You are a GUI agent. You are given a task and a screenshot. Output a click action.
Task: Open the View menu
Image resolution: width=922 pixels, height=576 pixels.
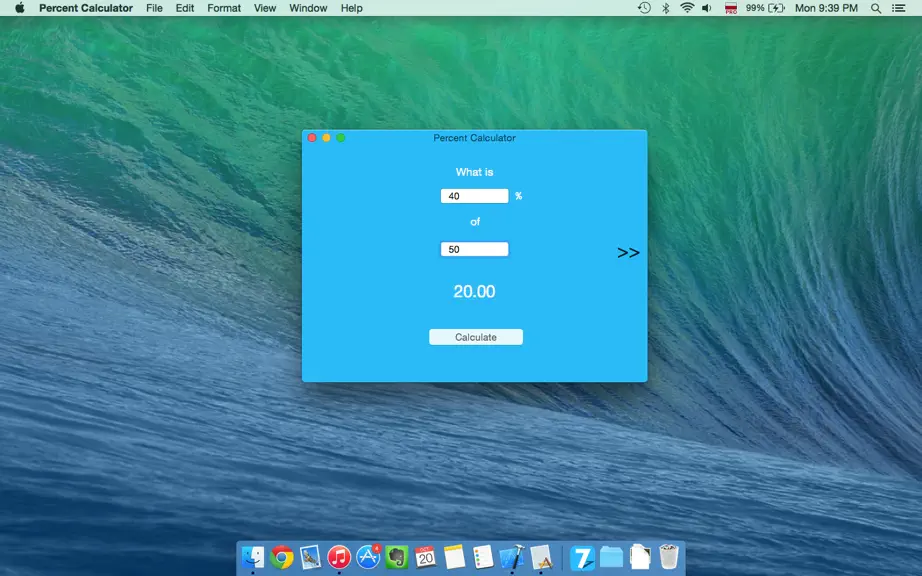(265, 8)
